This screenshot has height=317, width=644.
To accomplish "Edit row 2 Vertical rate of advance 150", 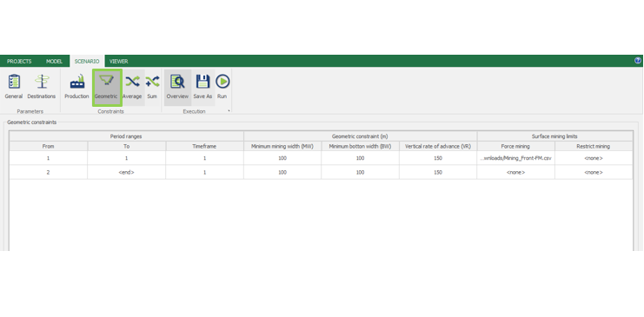I will 438,173.
